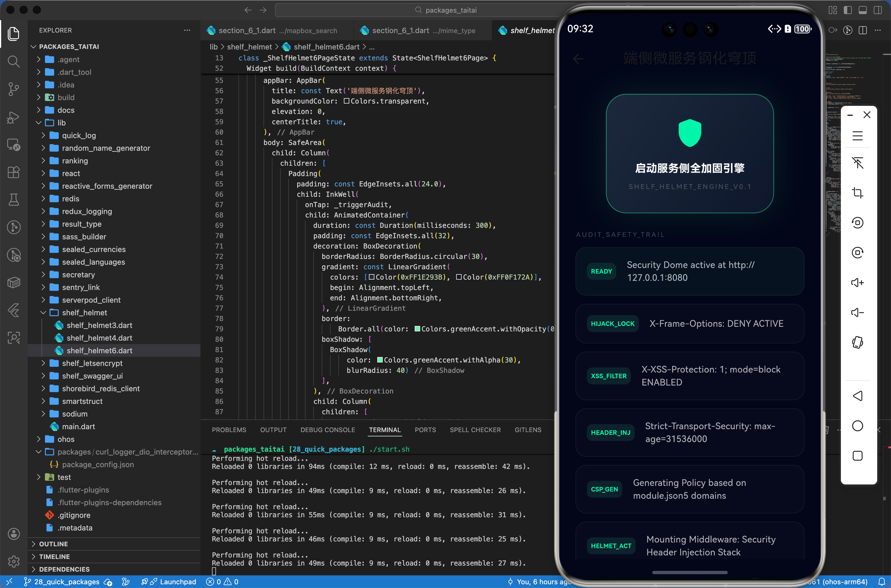Open the Search view in activity bar
The width and height of the screenshot is (891, 588).
(x=14, y=61)
